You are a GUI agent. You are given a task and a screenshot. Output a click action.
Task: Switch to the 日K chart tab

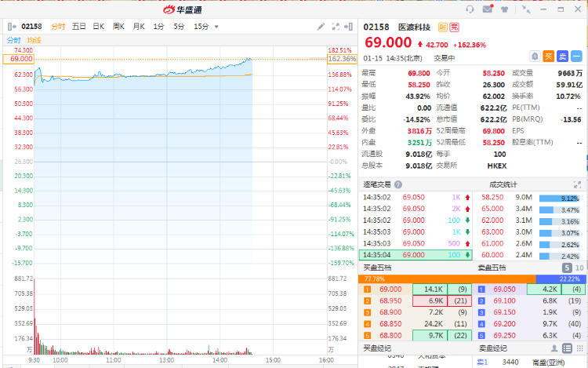99,27
